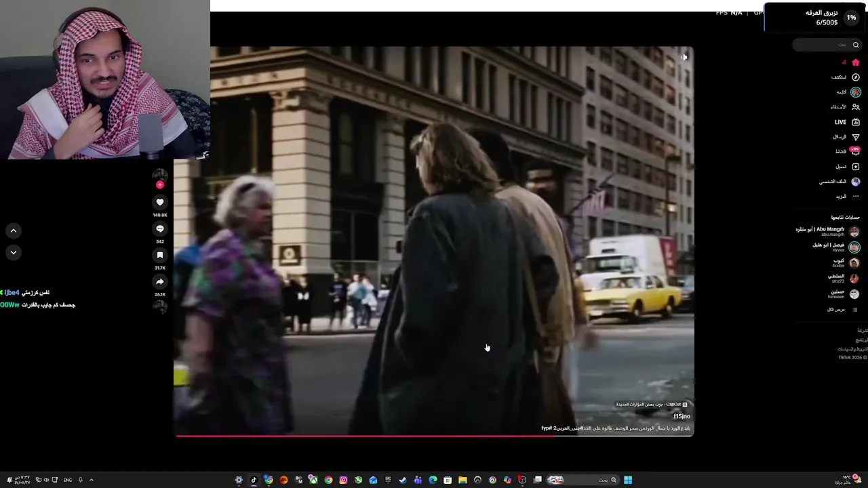Open Microsoft Store from the taskbar
The width and height of the screenshot is (868, 488).
(448, 480)
